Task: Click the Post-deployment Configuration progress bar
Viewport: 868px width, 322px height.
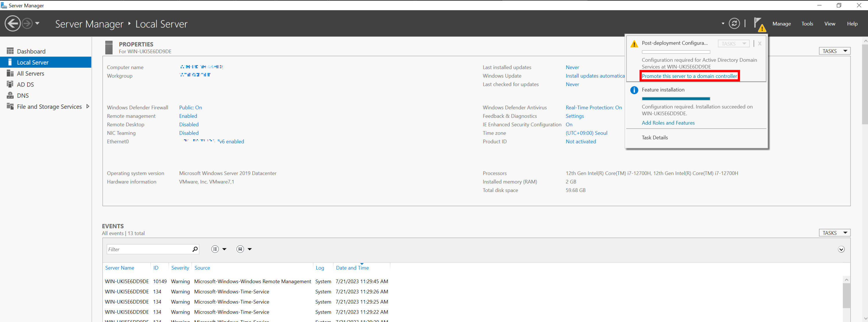Action: click(x=676, y=52)
